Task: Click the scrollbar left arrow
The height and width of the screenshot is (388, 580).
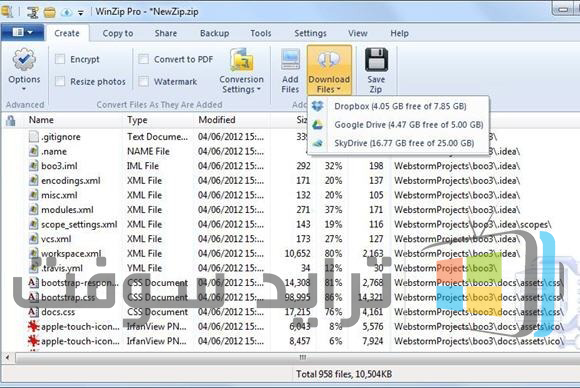Action: [7, 358]
